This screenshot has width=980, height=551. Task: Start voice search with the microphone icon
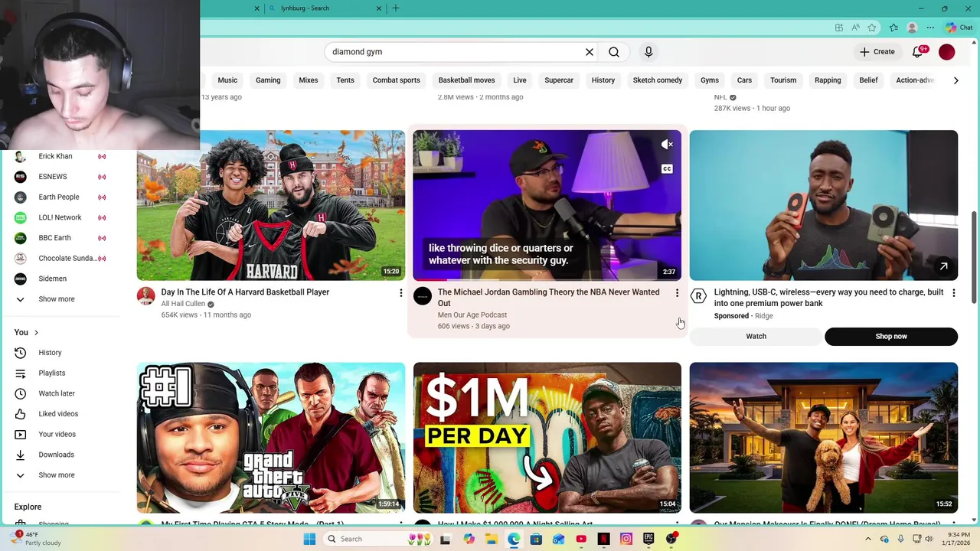(648, 52)
